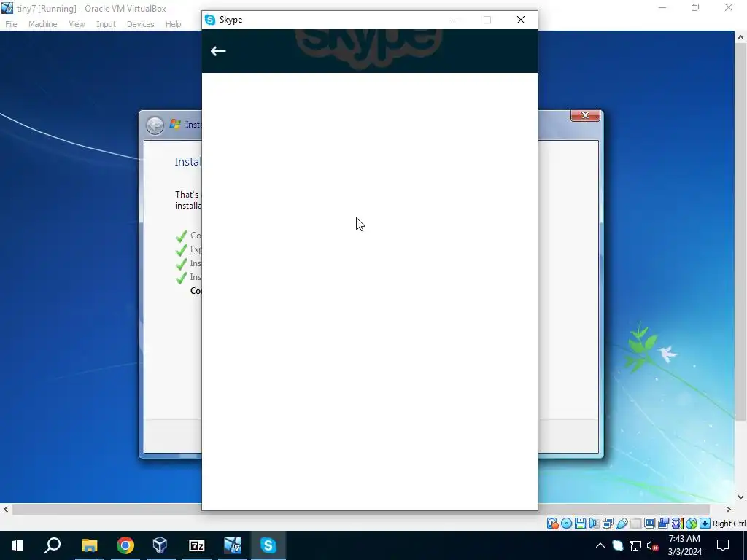This screenshot has width=747, height=560.
Task: Open the VirtualBox Machine menu
Action: 42,24
